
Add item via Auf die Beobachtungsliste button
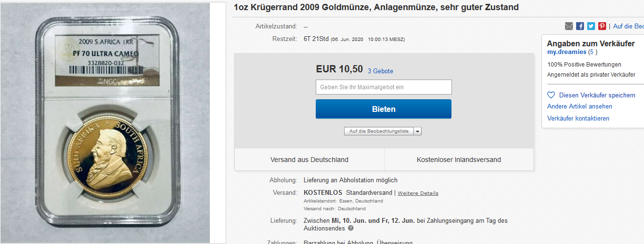pyautogui.click(x=379, y=131)
